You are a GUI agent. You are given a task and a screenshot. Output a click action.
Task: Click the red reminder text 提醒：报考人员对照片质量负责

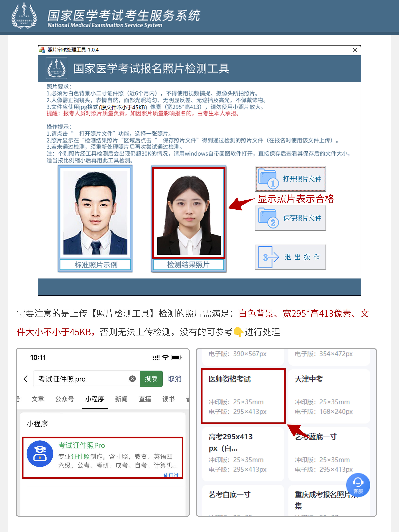coord(143,113)
